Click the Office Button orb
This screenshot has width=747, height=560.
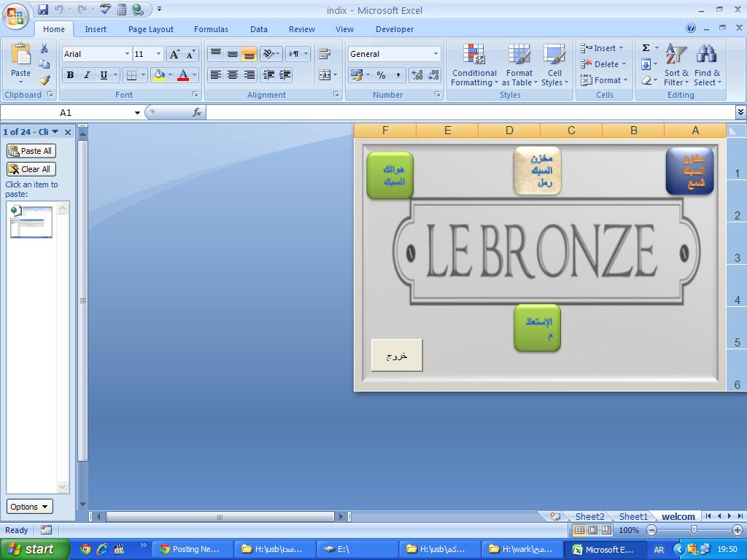[15, 15]
